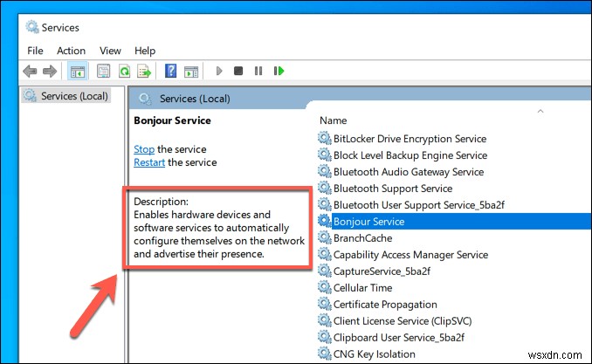Toggle Show/Hide Action Pane toolbar icon

tap(191, 71)
